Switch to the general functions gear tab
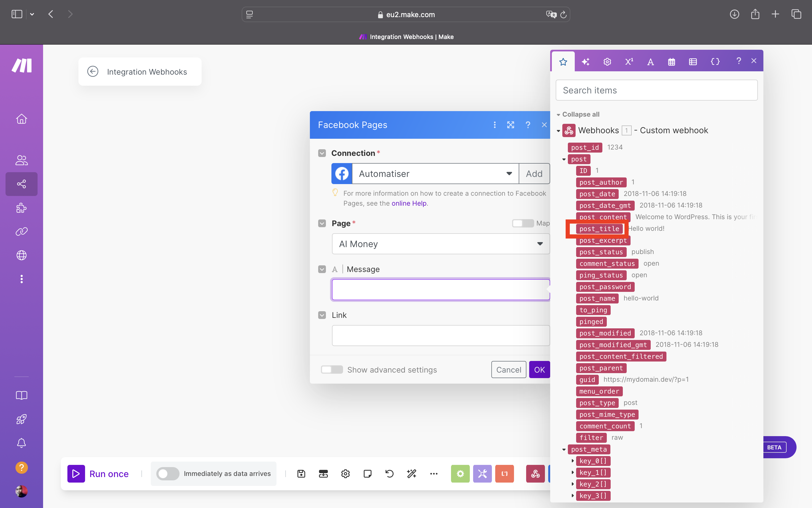 (x=607, y=61)
